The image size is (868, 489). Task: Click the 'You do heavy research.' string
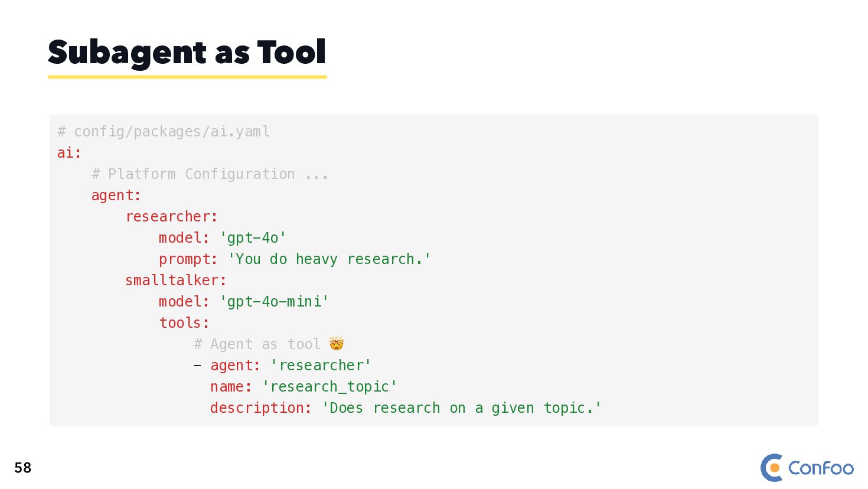pyautogui.click(x=329, y=259)
